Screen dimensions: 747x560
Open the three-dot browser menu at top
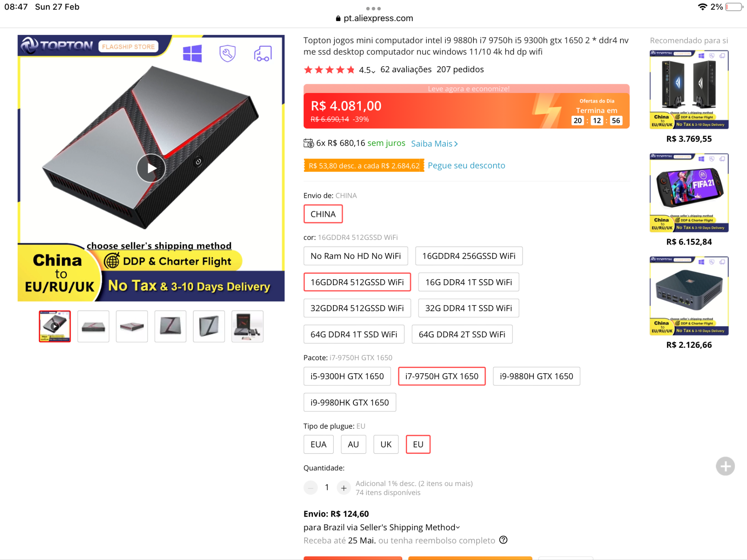[x=373, y=8]
